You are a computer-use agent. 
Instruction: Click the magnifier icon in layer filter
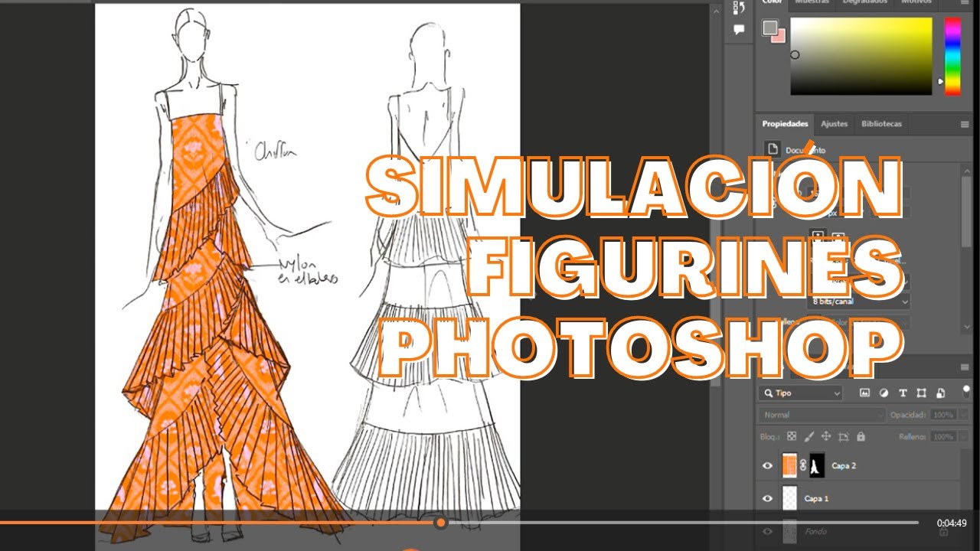(767, 393)
